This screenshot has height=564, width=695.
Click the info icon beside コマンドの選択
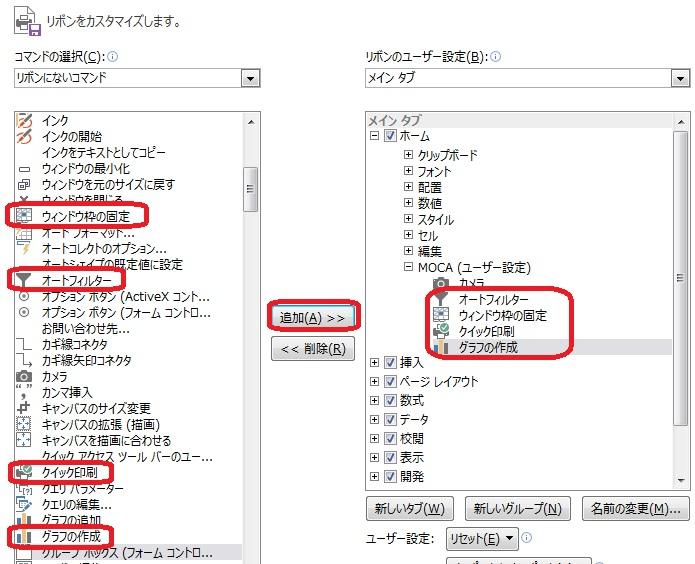pos(113,57)
